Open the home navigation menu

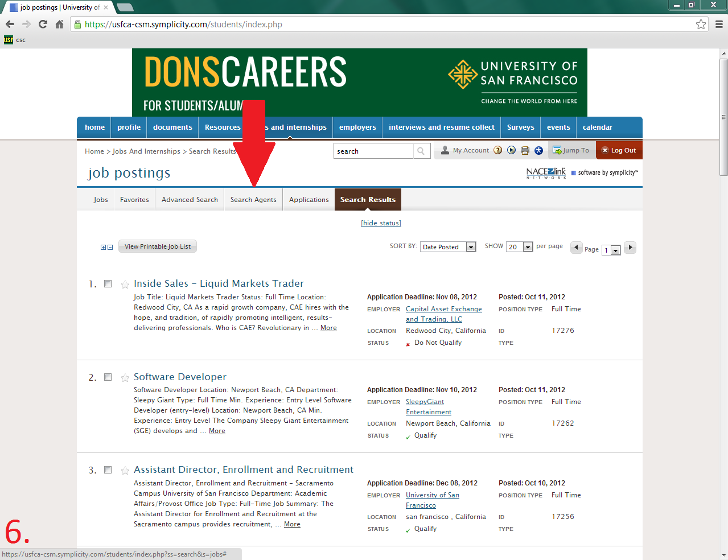pos(94,127)
